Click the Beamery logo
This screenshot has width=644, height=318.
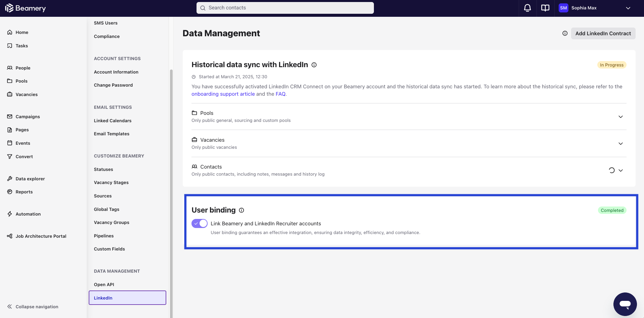coord(26,8)
